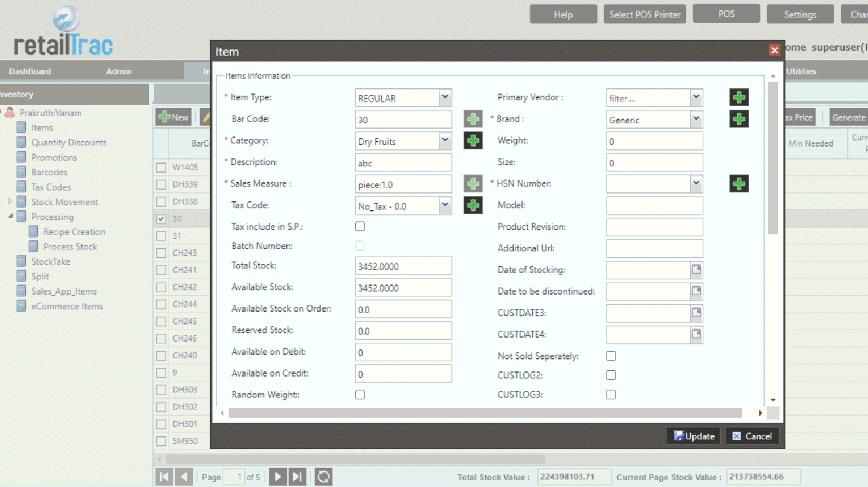Open Item Type dropdown

(445, 98)
